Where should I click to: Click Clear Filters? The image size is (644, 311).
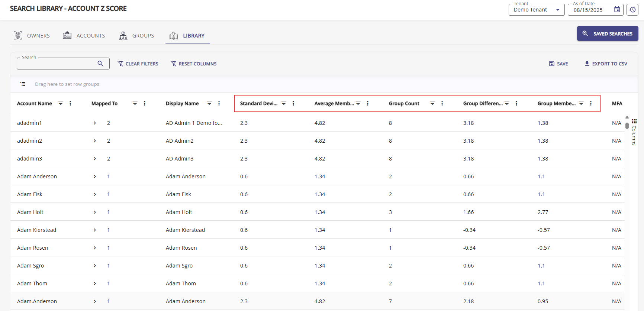[138, 64]
